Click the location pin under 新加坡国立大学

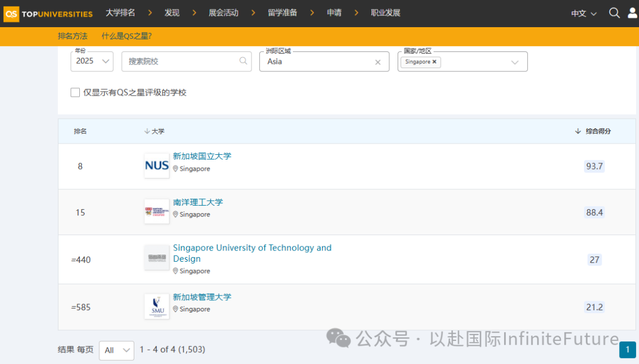176,168
